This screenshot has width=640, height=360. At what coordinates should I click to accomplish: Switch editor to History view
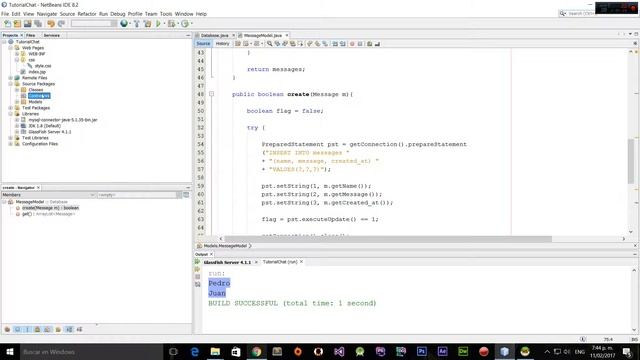[222, 44]
